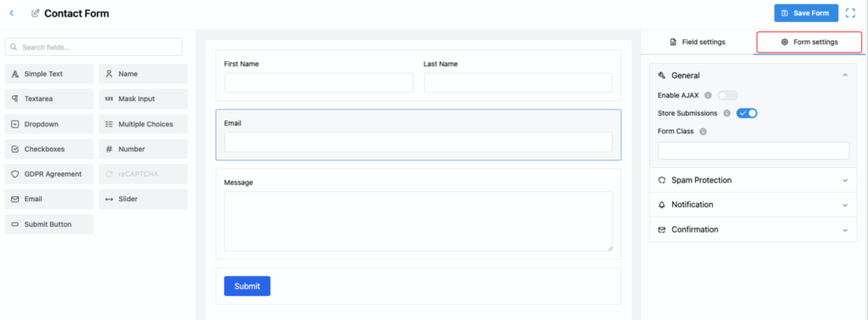Screen dimensions: 868x320
Task: Click the Confirmation envelope icon
Action: click(x=661, y=229)
